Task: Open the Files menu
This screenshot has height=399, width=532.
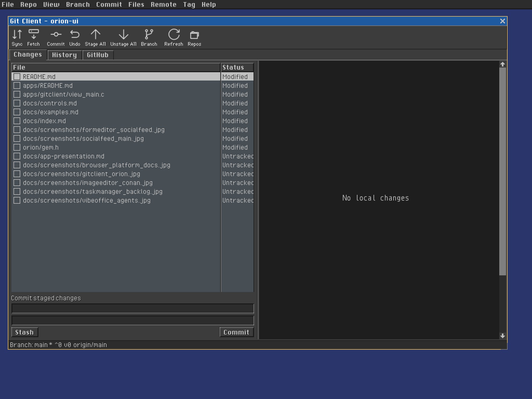Action: click(x=136, y=4)
